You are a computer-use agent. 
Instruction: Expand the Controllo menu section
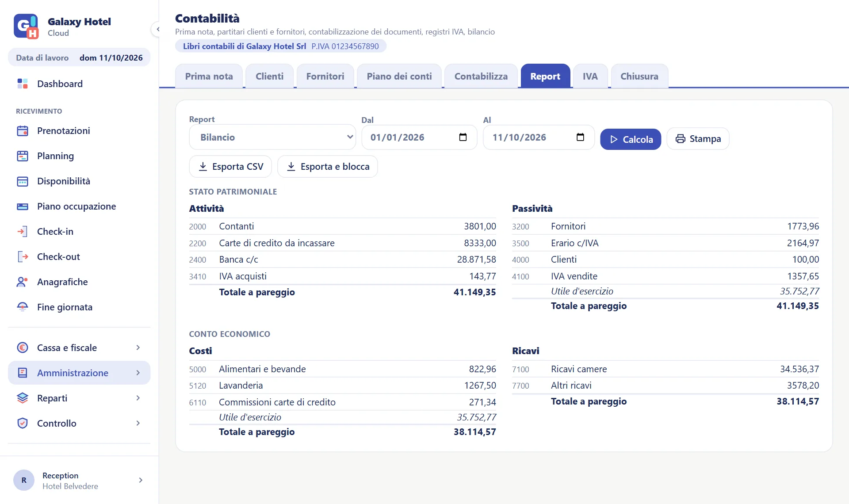79,423
